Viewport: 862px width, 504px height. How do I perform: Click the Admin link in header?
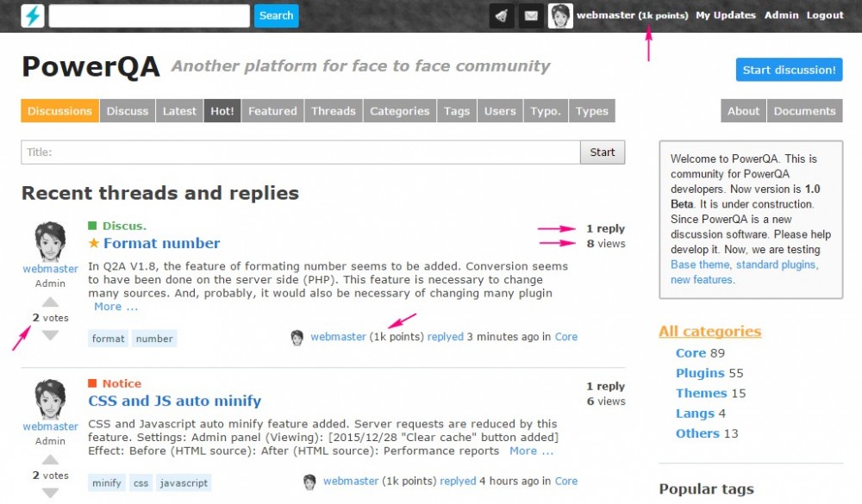coord(781,16)
